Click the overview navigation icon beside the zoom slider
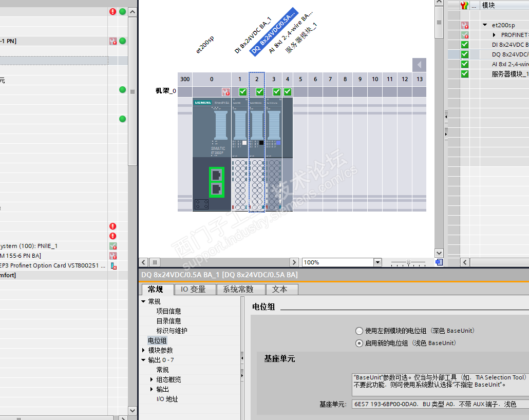This screenshot has height=420, width=529. (x=439, y=262)
